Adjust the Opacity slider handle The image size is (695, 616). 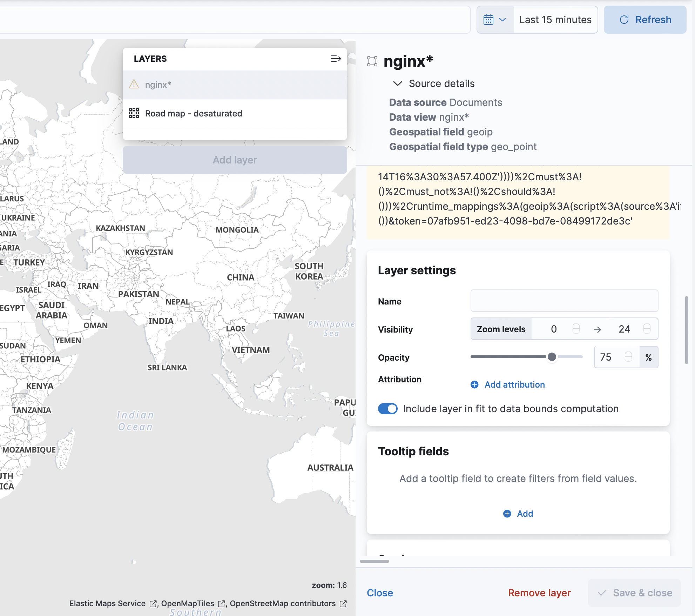[552, 357]
